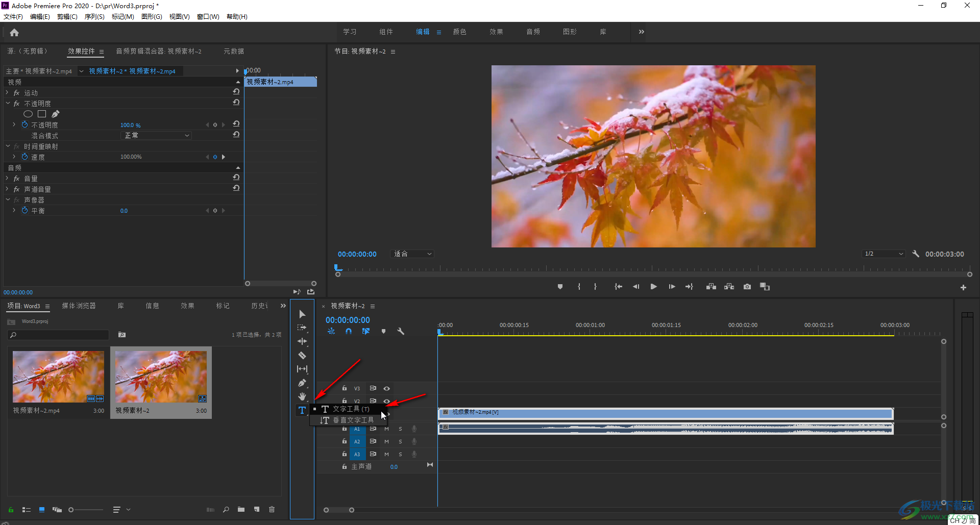Viewport: 980px width, 525px height.
Task: Expand the Volume effect
Action: pos(7,178)
